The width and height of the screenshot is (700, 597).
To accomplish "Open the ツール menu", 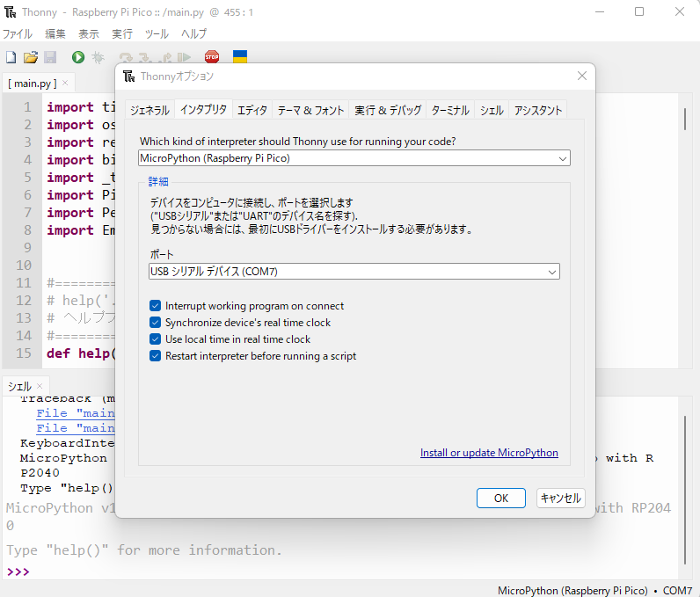I will tap(157, 34).
